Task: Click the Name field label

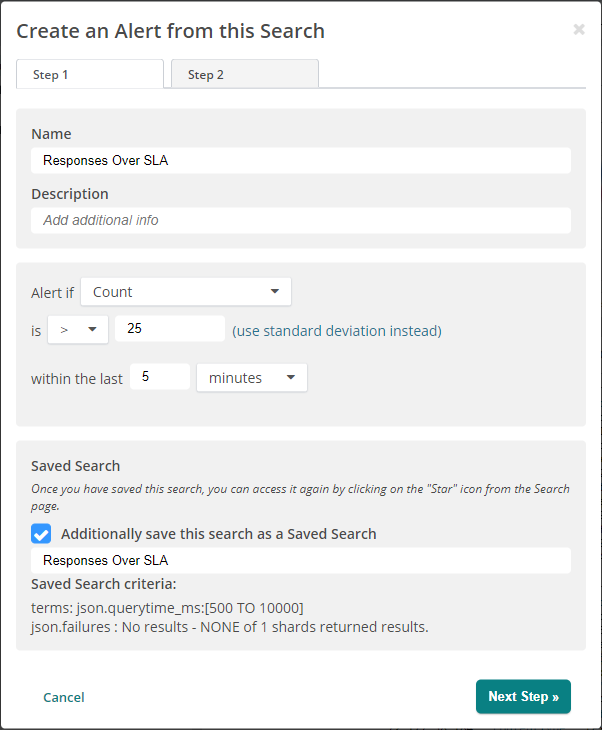Action: [x=51, y=134]
